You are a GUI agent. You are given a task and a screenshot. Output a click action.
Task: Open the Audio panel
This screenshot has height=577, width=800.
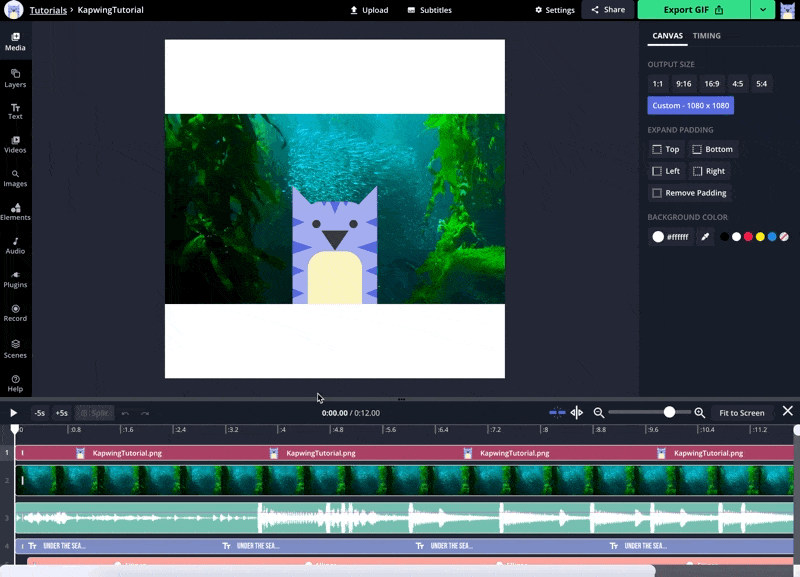point(15,245)
